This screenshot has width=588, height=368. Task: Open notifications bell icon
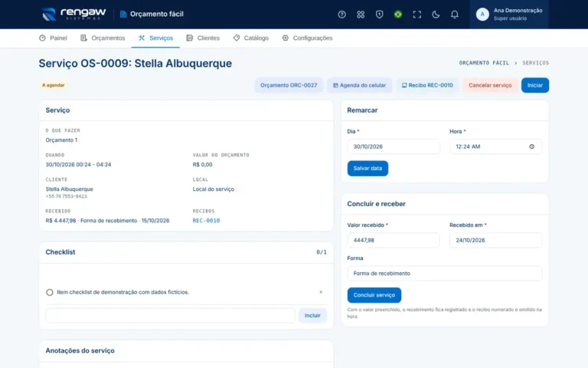coord(454,15)
